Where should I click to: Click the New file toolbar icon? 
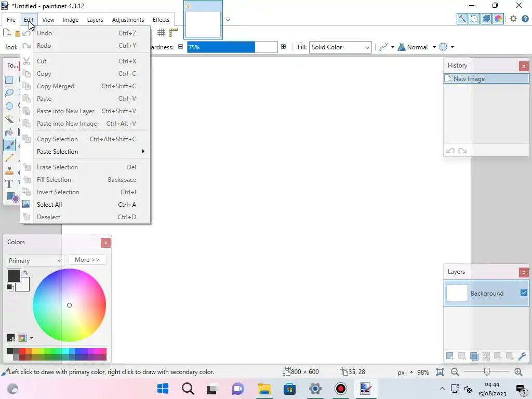[x=6, y=33]
